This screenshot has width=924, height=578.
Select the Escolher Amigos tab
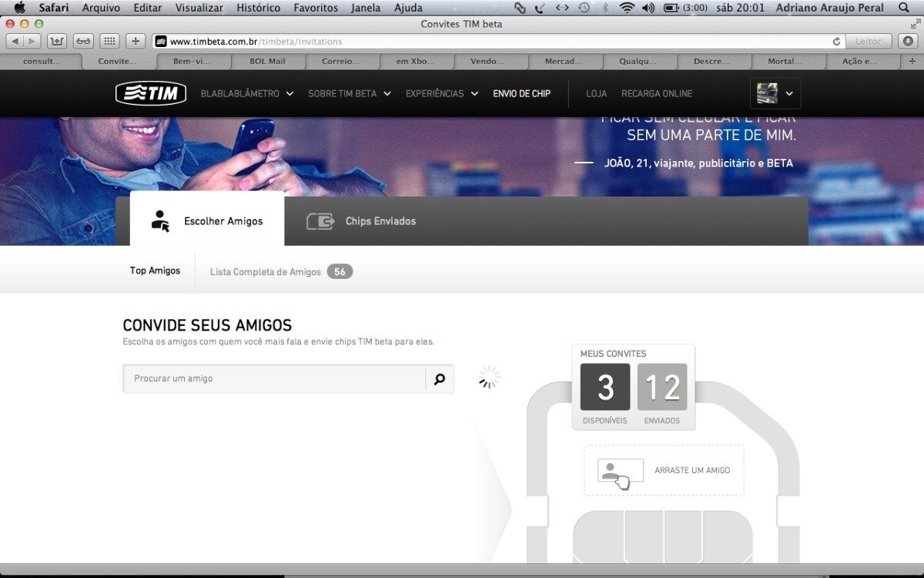pos(207,219)
